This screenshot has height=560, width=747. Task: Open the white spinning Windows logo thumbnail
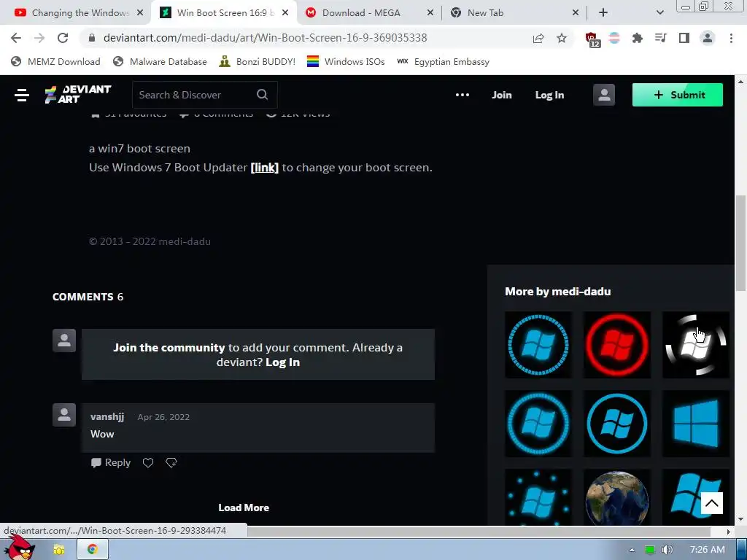pyautogui.click(x=695, y=345)
